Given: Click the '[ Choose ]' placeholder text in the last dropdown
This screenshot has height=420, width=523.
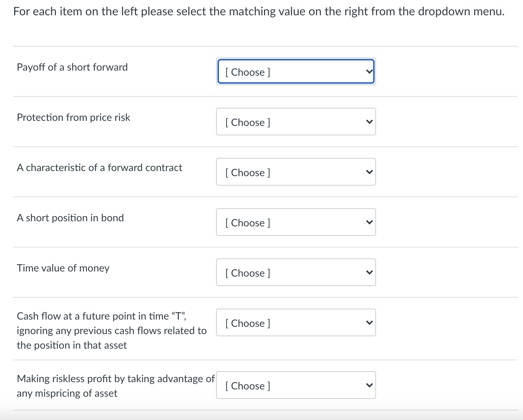Looking at the screenshot, I should click(248, 386).
